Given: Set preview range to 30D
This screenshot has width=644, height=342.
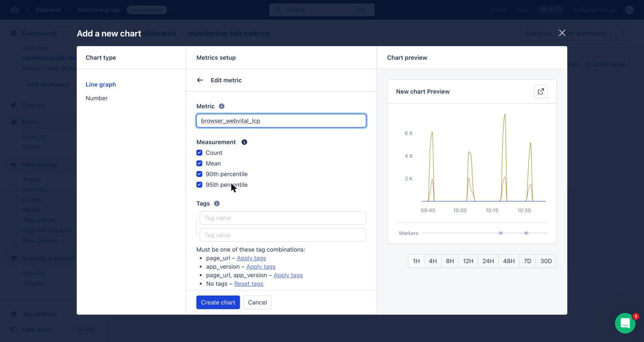Looking at the screenshot, I should pos(546,261).
